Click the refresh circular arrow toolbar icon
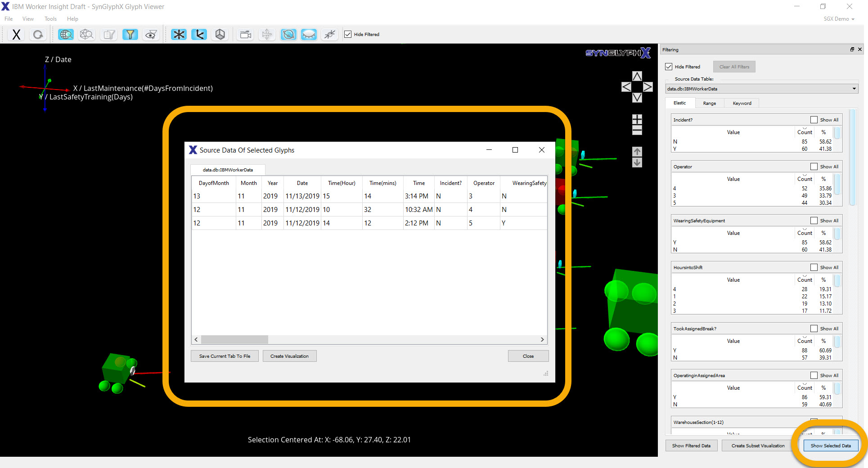The image size is (868, 468). [38, 35]
